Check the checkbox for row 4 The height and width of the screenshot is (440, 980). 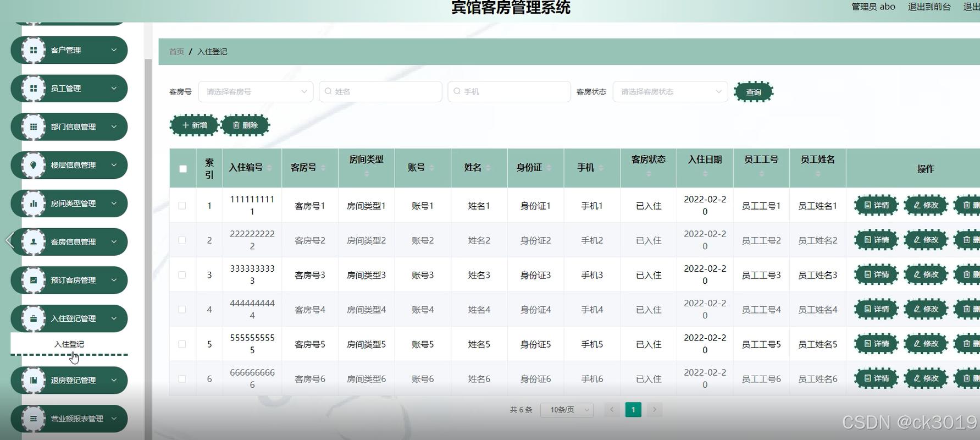pyautogui.click(x=182, y=310)
